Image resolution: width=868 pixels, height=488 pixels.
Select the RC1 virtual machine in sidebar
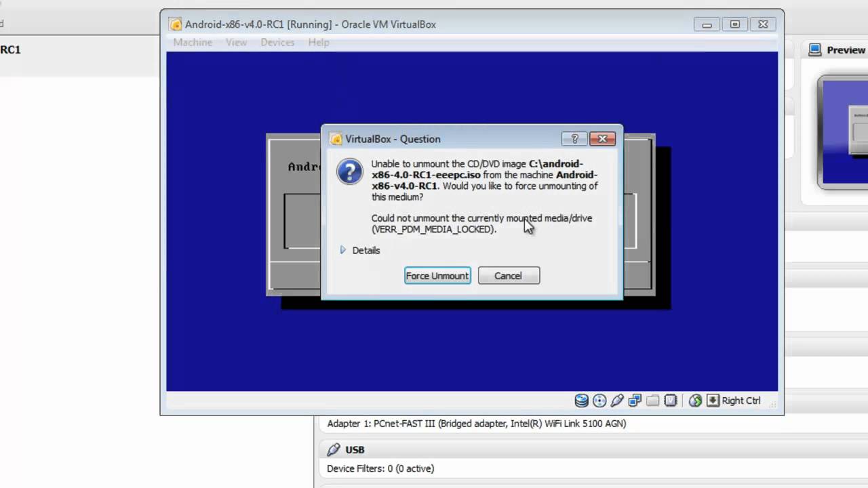[x=9, y=49]
